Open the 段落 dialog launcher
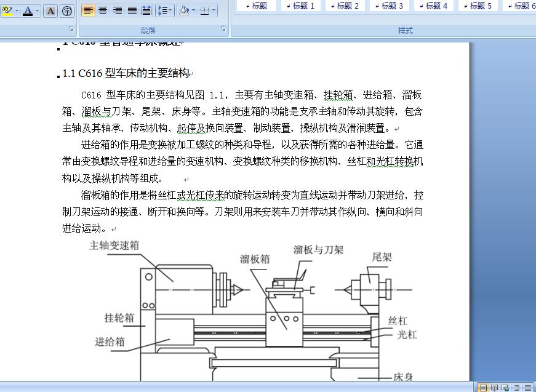536x392 pixels. 223,30
